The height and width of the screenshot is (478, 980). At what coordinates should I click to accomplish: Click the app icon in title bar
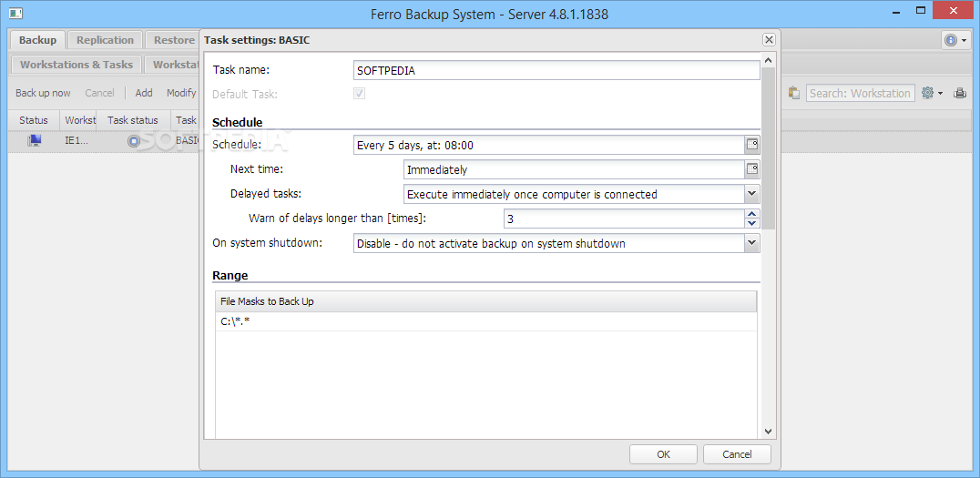click(x=15, y=13)
